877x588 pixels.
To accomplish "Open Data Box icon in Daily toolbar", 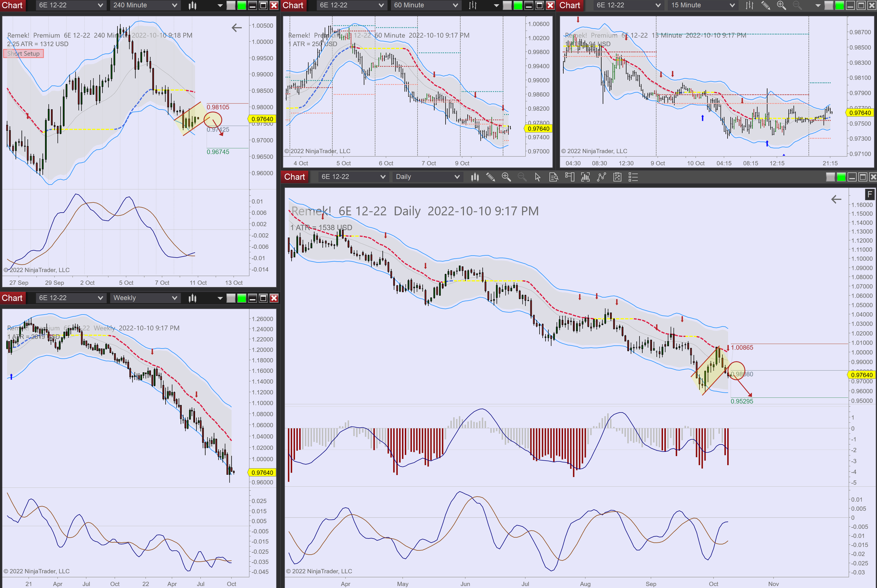I will click(x=554, y=177).
